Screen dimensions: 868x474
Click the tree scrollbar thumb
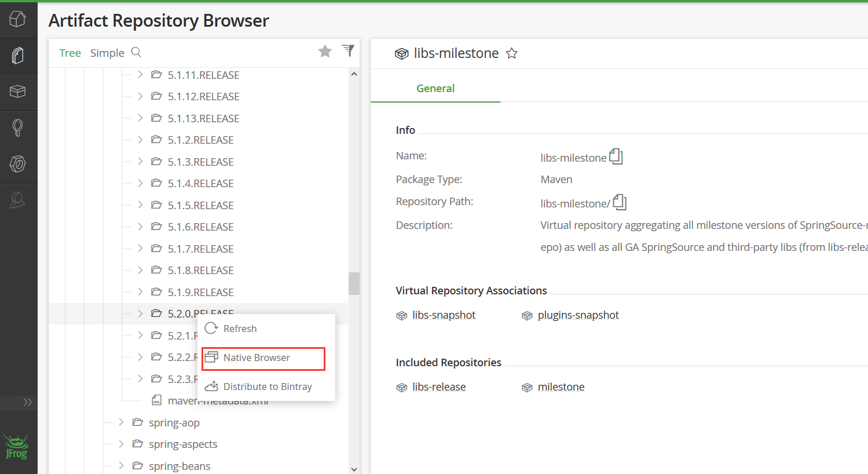tap(354, 284)
